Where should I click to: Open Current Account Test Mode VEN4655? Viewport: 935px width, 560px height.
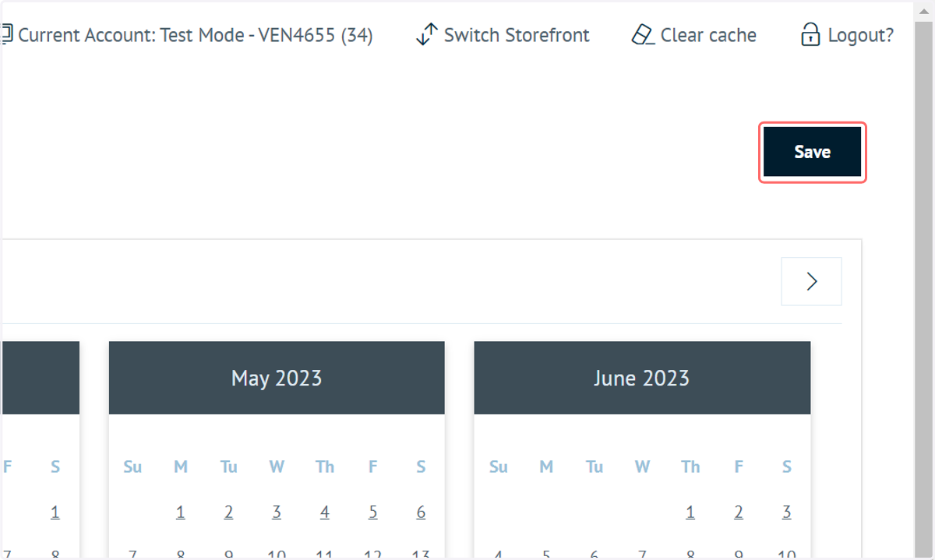[195, 35]
